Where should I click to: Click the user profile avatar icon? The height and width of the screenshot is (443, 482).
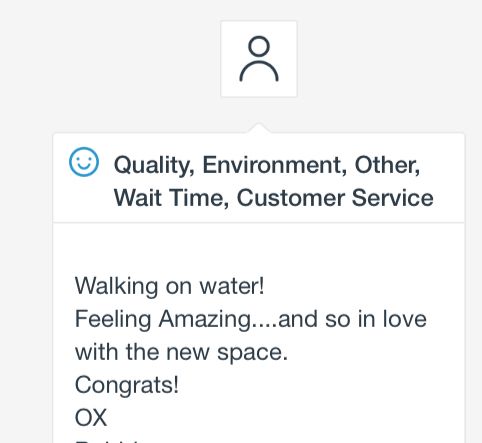259,59
